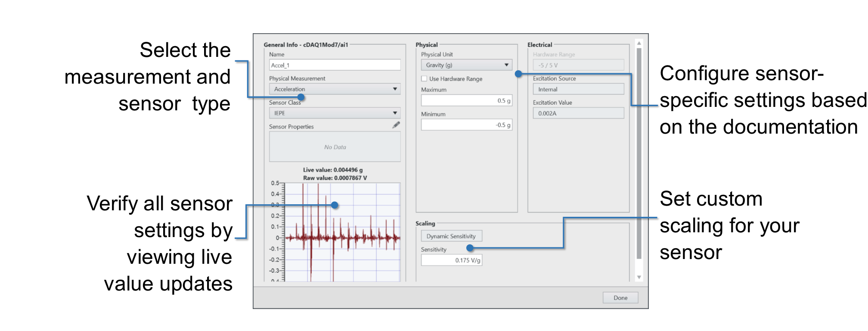Click the Sensor Properties No Data box
This screenshot has height=331, width=868.
(335, 147)
